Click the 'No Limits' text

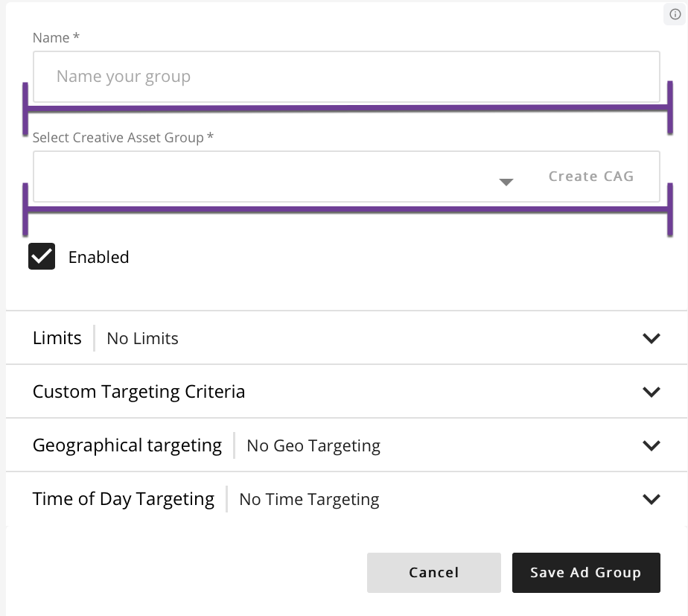[x=143, y=338]
